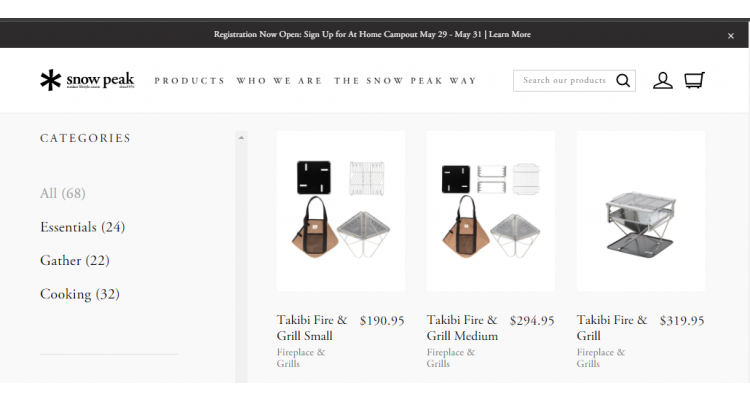This screenshot has height=400, width=750.
Task: Select the All (68) category
Action: 63,193
